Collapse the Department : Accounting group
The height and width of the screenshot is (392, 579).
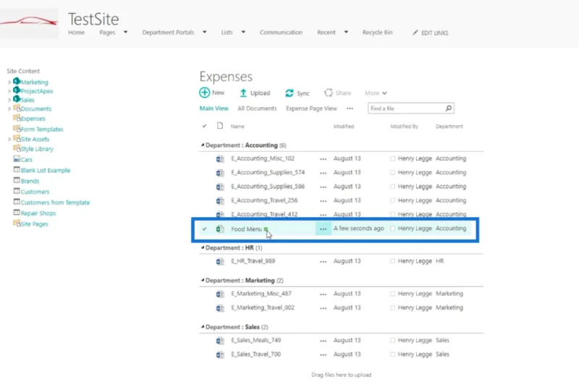pos(203,145)
